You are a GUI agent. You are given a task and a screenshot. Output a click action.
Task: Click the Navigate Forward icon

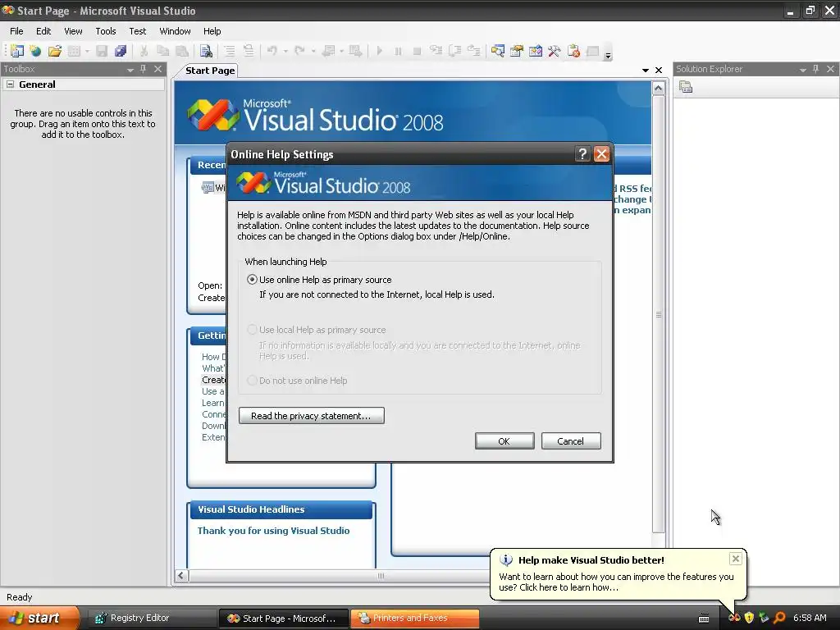pos(355,51)
